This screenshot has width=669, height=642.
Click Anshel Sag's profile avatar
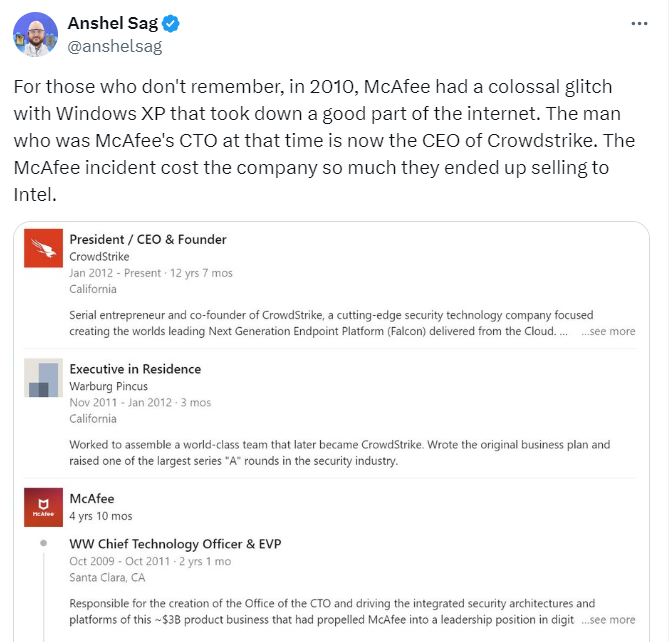35,34
